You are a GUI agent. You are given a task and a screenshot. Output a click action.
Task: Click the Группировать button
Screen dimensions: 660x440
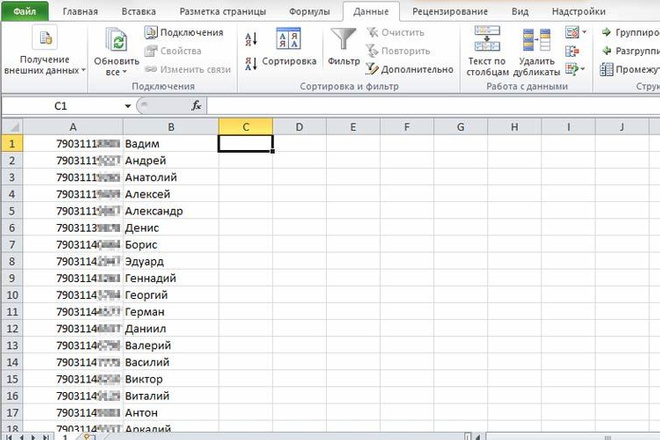click(x=630, y=32)
